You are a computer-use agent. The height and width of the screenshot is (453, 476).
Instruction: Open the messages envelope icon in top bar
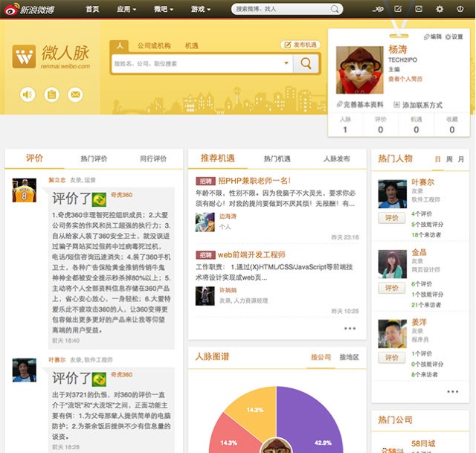click(x=419, y=9)
